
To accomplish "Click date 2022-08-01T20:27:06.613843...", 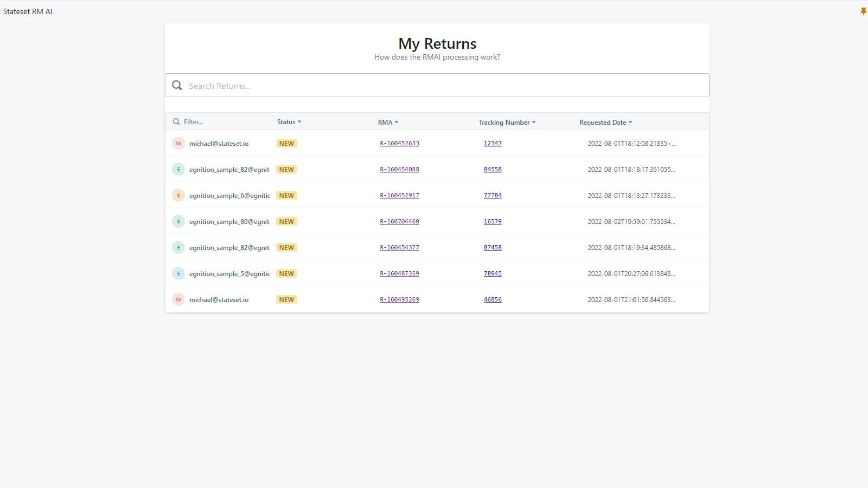I will [631, 274].
